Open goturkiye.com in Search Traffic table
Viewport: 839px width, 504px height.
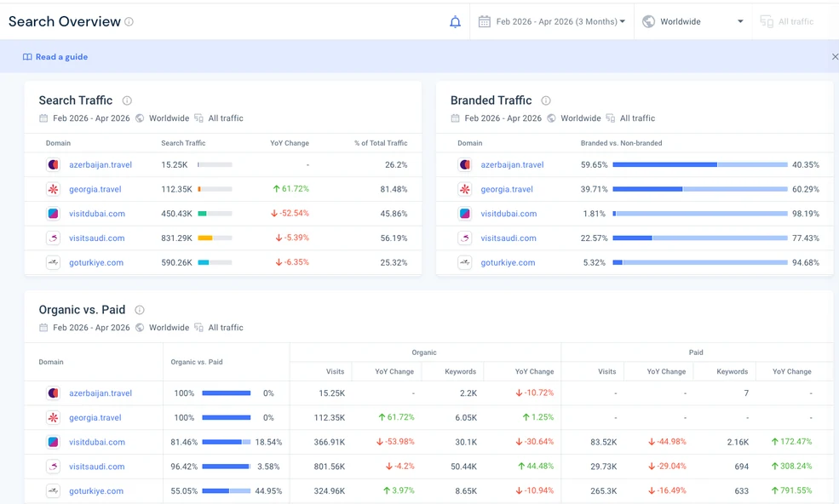coord(96,263)
